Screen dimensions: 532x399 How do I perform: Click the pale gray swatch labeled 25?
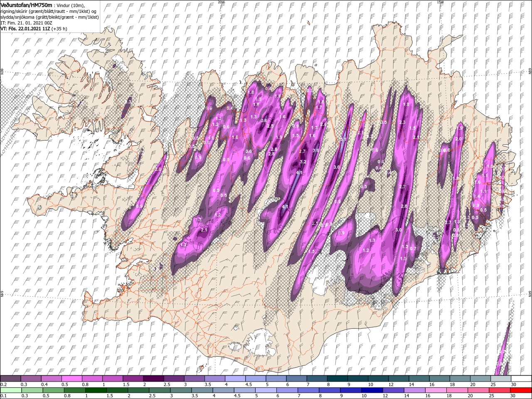500,379
